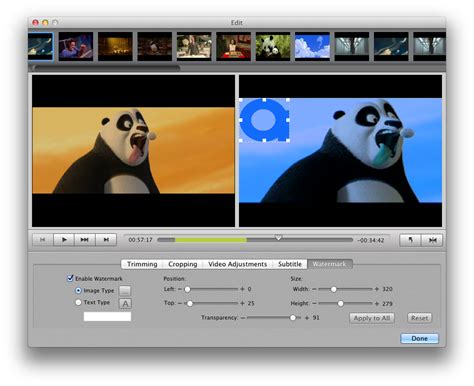Select the Text Type radio button
474x386 pixels.
(78, 302)
